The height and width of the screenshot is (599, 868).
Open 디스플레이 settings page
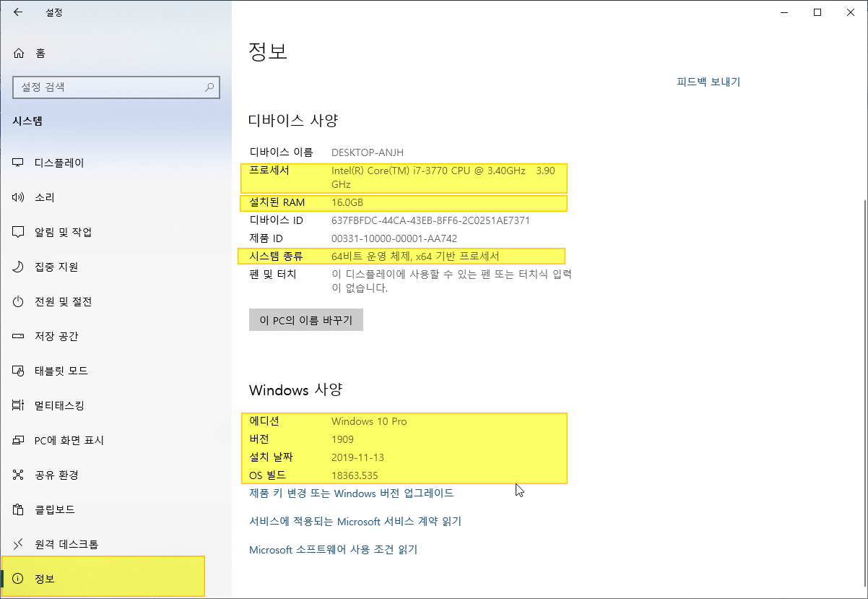(116, 163)
